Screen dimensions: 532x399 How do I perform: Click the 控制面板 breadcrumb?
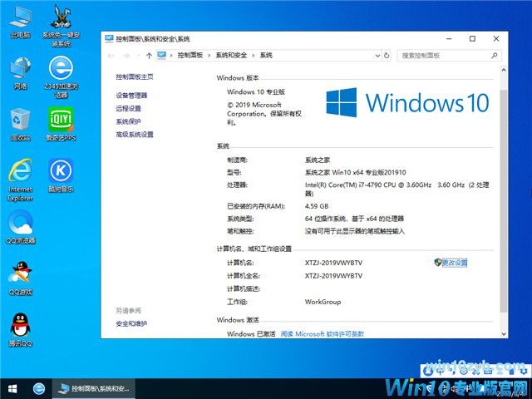pyautogui.click(x=190, y=56)
